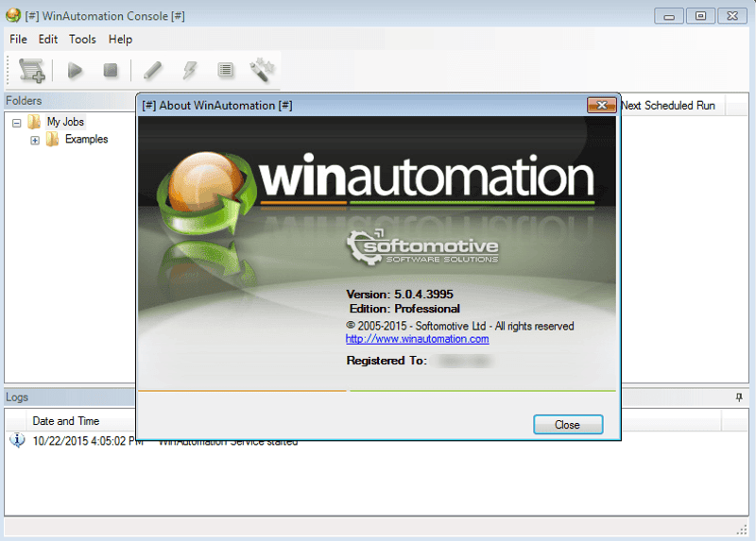Click Next Scheduled Run column header
The image size is (756, 541).
click(x=671, y=105)
